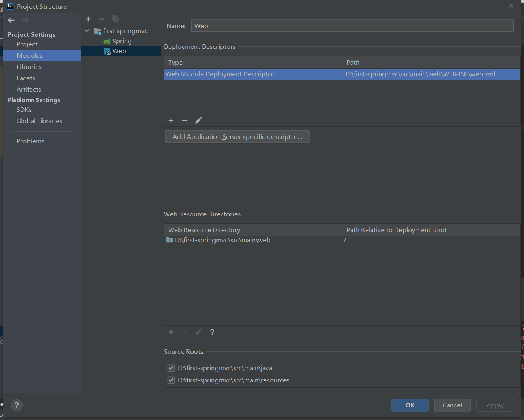Screen dimensions: 524x420
Task: Open the Project settings page
Action: coord(27,44)
